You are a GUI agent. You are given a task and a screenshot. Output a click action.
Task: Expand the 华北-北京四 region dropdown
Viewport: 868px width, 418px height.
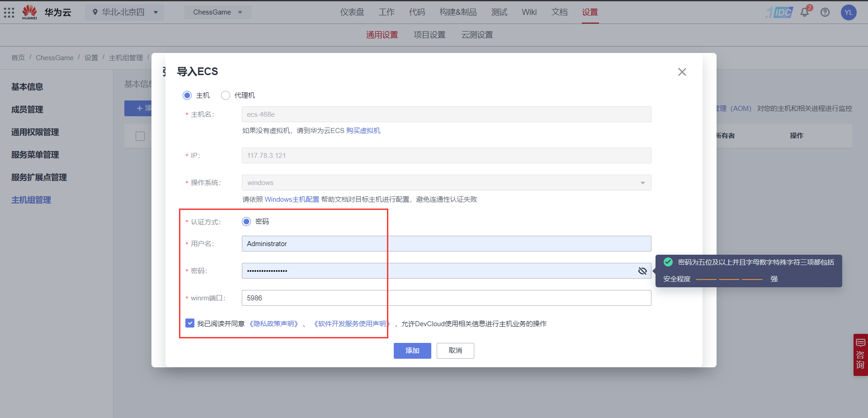tap(124, 12)
